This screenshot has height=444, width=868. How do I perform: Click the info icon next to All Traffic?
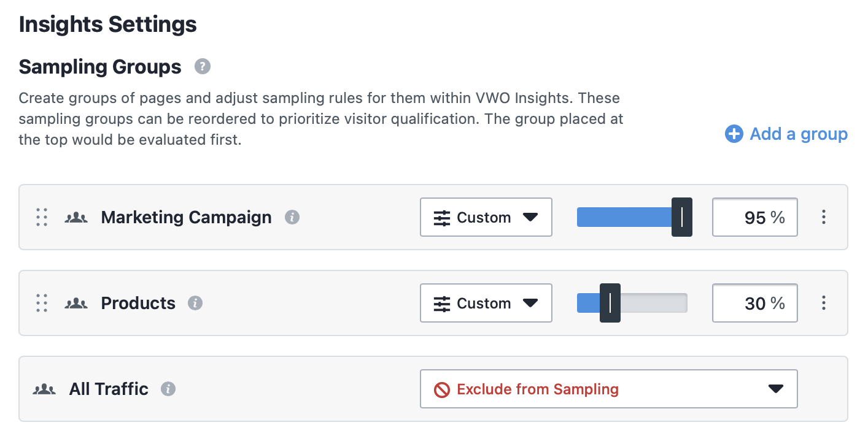[168, 389]
